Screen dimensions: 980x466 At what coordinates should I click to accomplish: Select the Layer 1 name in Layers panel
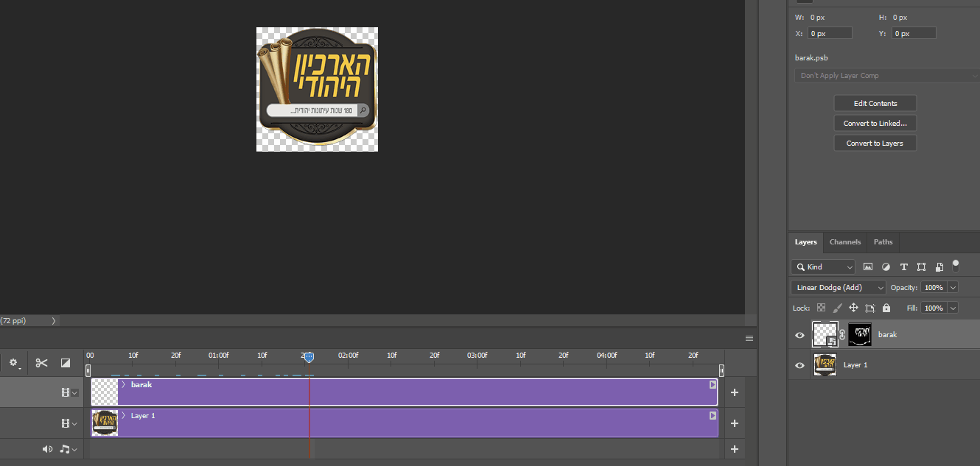855,365
